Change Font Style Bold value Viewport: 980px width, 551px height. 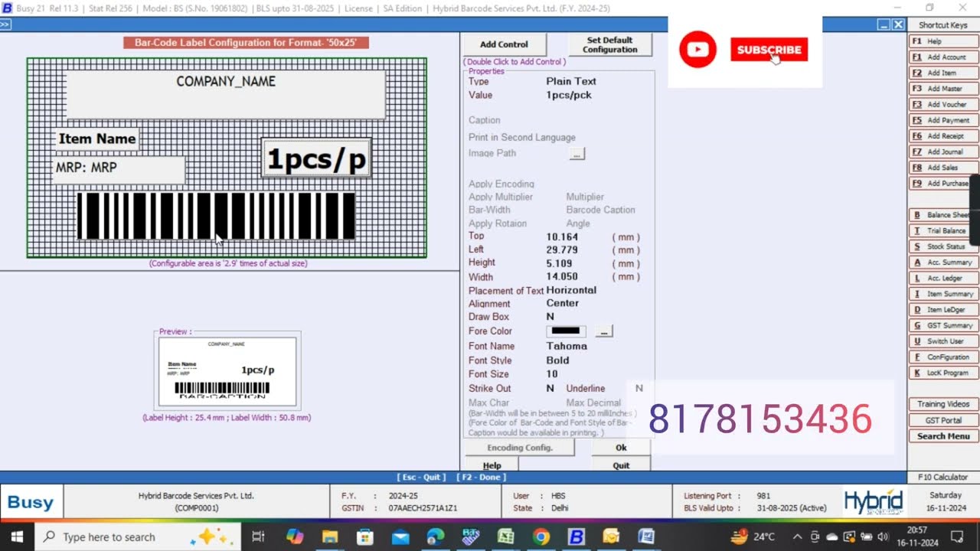(557, 360)
